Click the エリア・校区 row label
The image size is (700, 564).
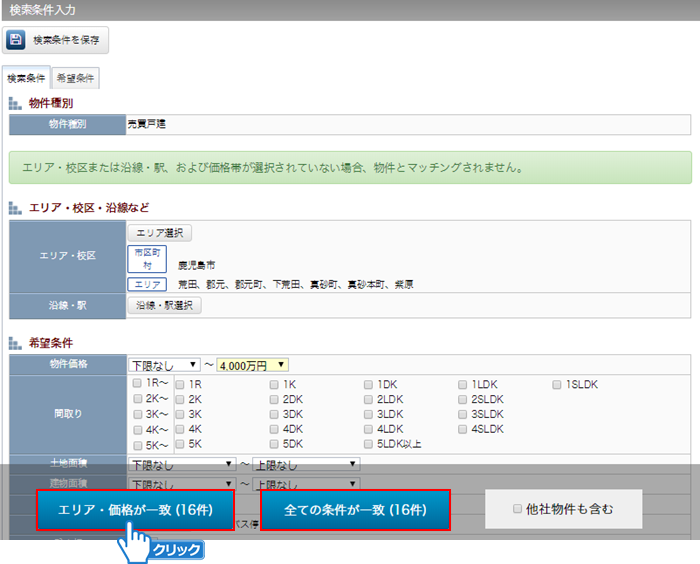pyautogui.click(x=68, y=256)
